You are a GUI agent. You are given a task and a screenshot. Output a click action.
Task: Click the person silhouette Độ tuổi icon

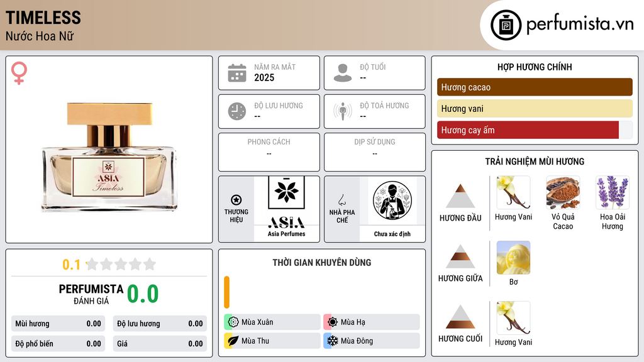[x=343, y=73]
